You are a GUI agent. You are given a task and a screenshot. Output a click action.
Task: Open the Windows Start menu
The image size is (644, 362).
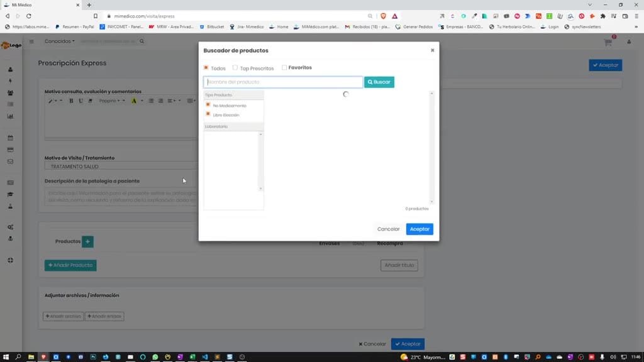click(6, 357)
